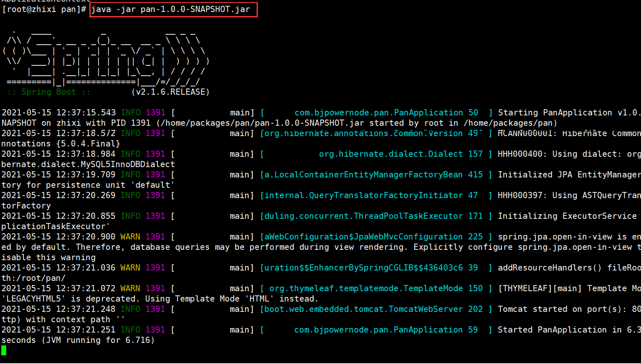Click the version text '(v2.1.6.RELEASE)'
641x364 pixels.
170,92
